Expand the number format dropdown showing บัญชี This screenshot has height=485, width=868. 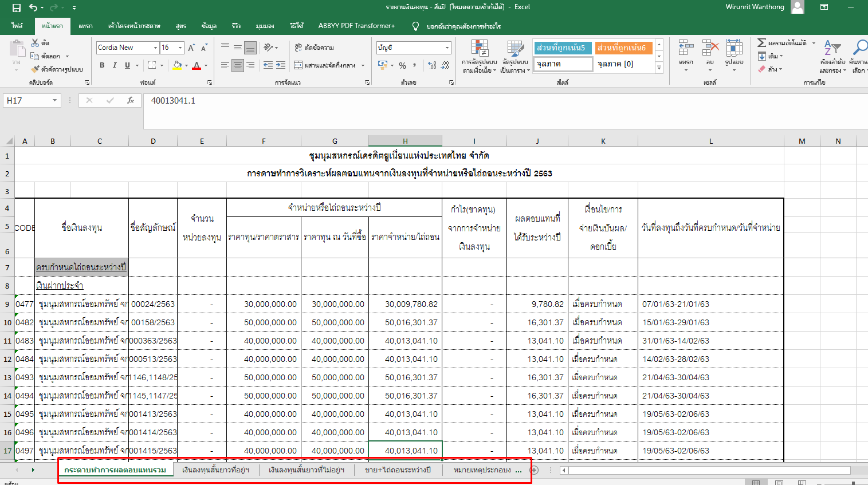tap(447, 48)
